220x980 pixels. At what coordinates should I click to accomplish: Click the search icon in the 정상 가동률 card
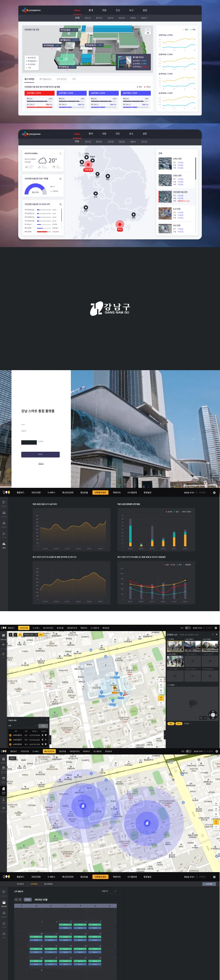(x=60, y=178)
